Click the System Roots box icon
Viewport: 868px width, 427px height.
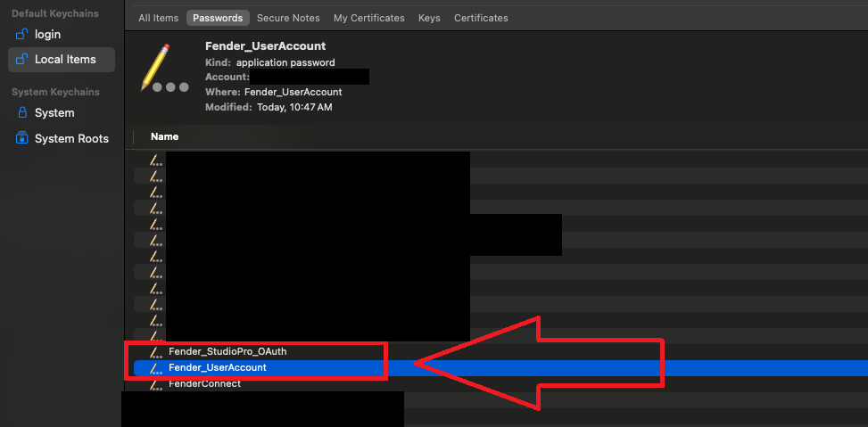22,138
